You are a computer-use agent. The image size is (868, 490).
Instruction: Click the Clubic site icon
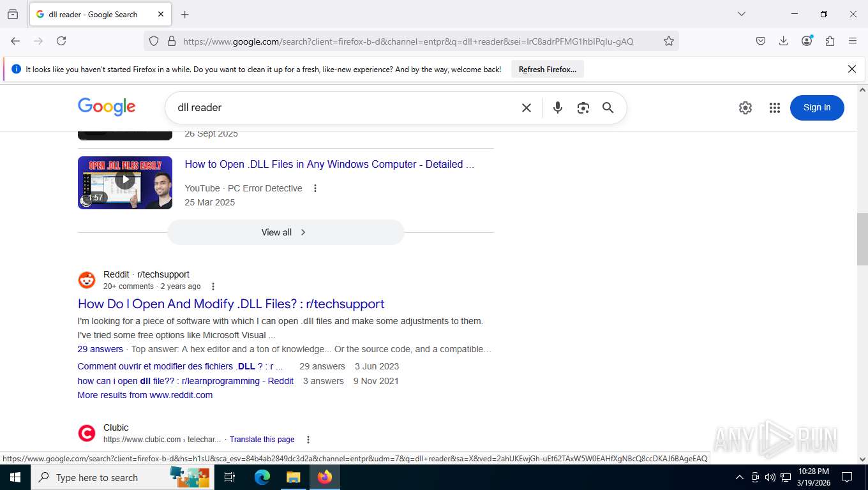coord(87,434)
